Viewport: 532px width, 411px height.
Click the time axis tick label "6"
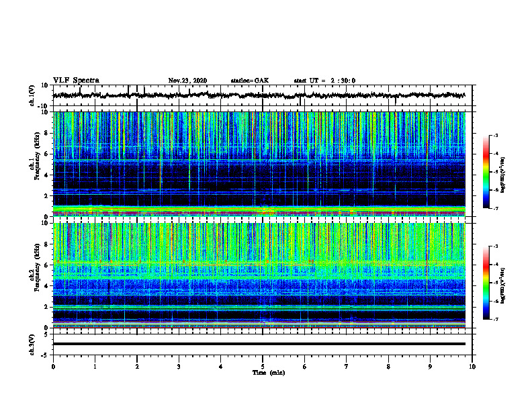304,367
